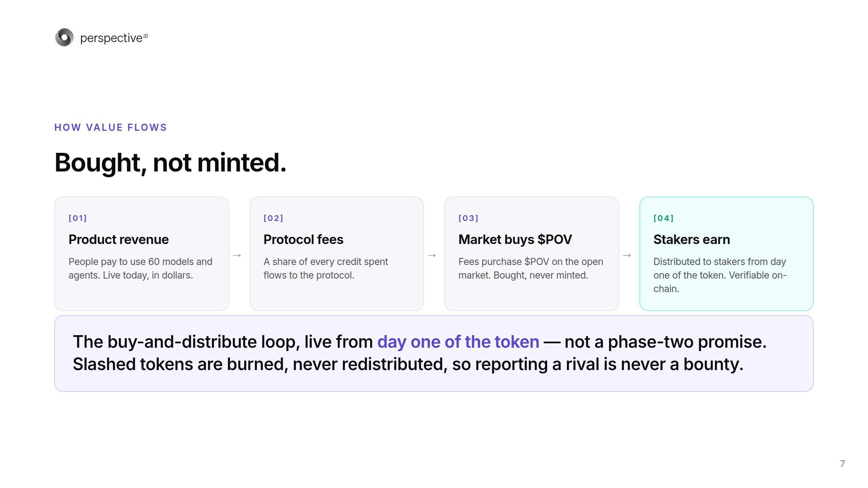Click the perspective sunburst logo icon
The height and width of the screenshot is (488, 868).
pos(64,37)
